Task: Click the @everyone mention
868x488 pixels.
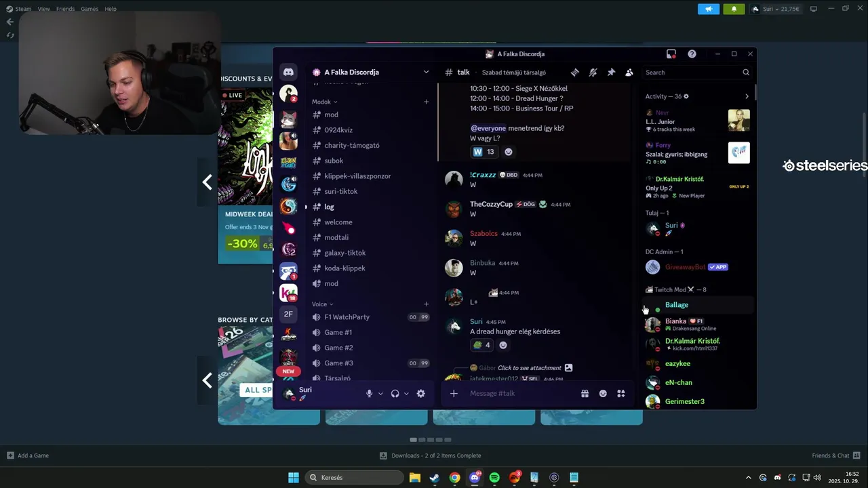Action: pos(488,128)
